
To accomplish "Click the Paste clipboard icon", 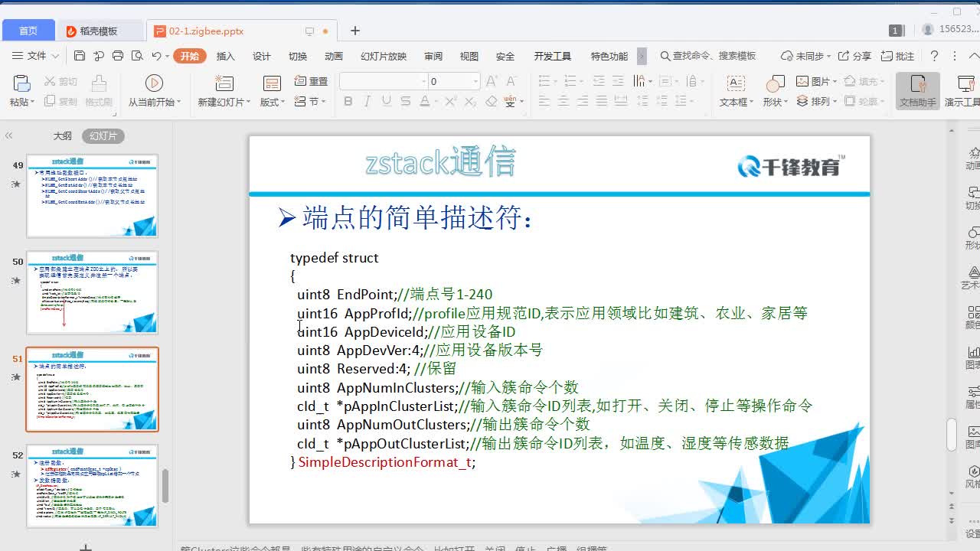I will click(x=21, y=83).
